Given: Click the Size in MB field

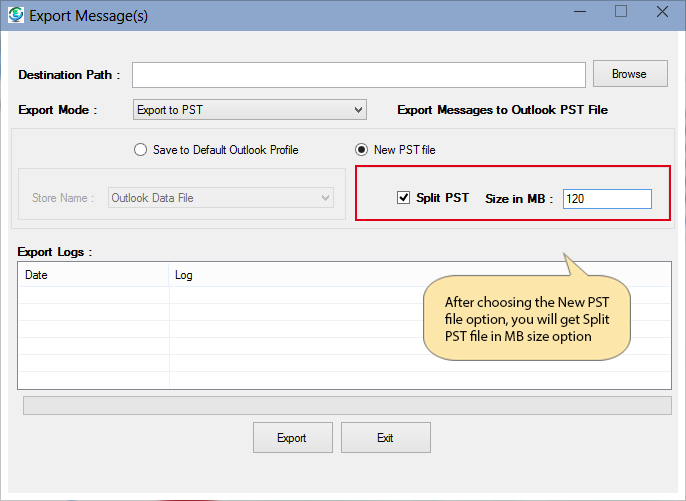Looking at the screenshot, I should point(607,199).
